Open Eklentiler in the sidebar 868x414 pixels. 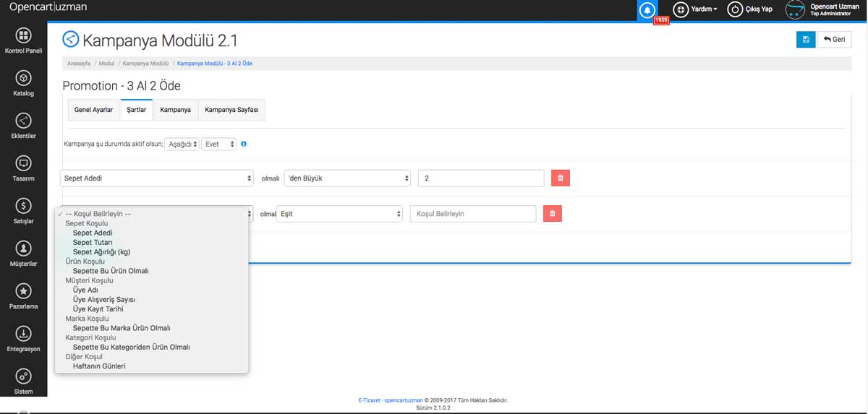pos(23,125)
